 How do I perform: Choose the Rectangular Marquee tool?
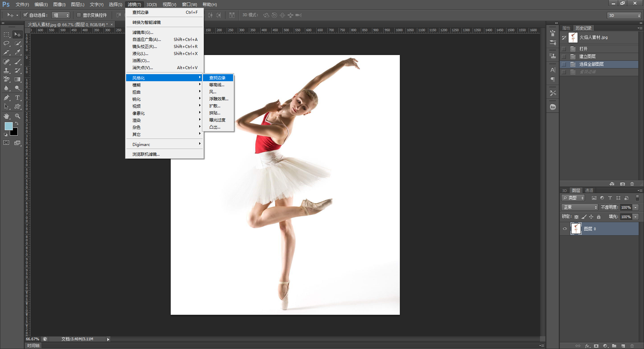(x=6, y=34)
